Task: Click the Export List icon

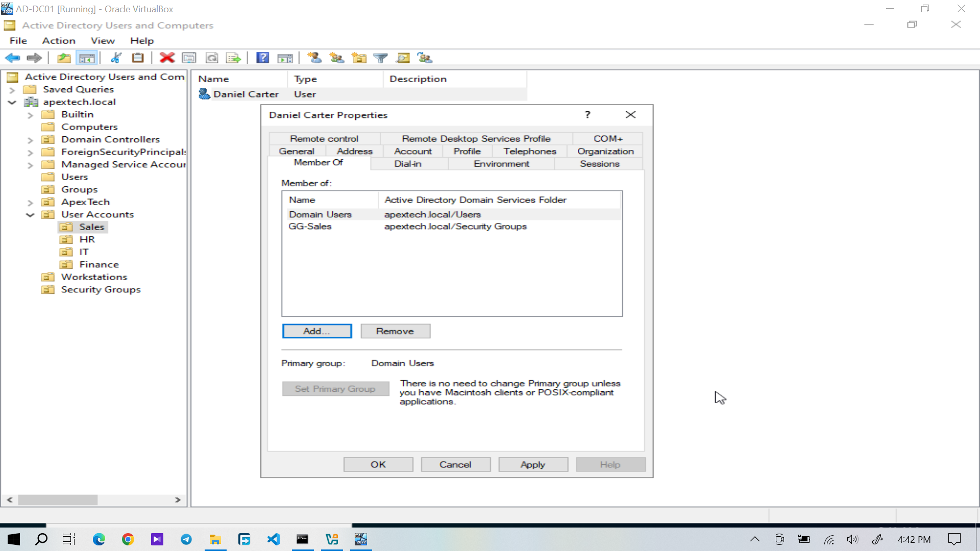Action: click(x=234, y=58)
